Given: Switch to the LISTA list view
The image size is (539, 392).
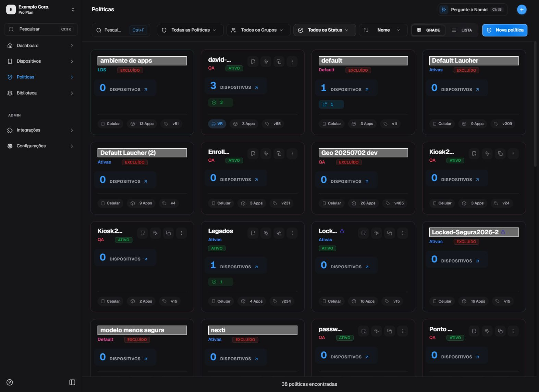Looking at the screenshot, I should [x=462, y=30].
